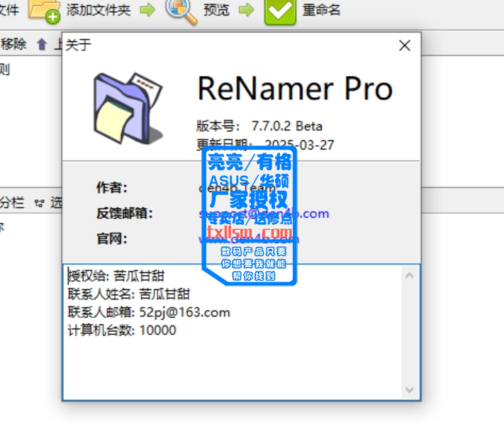This screenshot has height=432, width=504.
Task: Click the text 授权给: 苦瓜甘甜
Action: [x=116, y=276]
